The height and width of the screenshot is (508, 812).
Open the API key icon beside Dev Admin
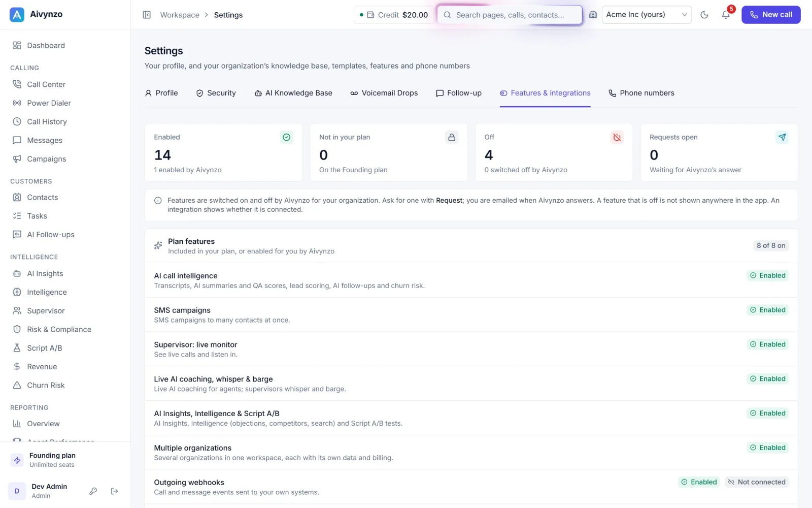93,491
